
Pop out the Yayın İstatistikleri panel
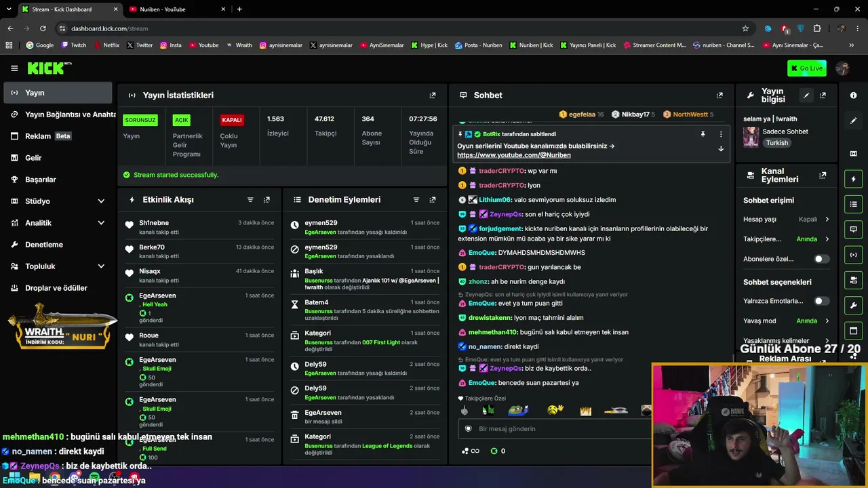(x=433, y=96)
